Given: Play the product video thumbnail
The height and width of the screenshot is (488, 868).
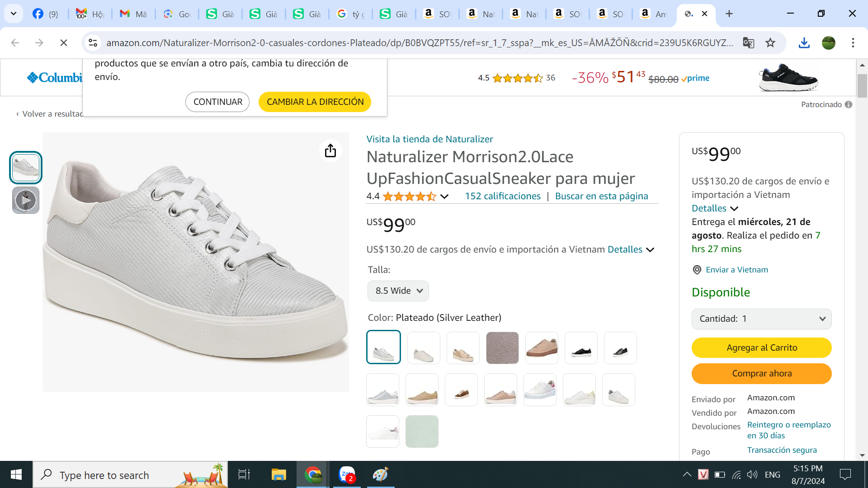Looking at the screenshot, I should click(x=26, y=200).
